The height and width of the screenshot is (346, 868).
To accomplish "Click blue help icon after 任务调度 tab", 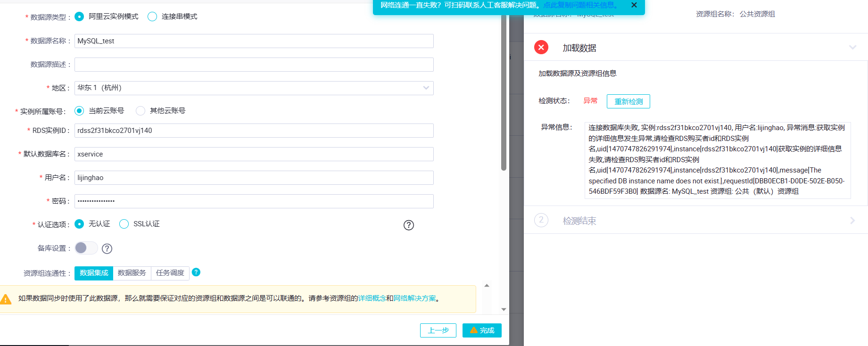I will tap(196, 272).
